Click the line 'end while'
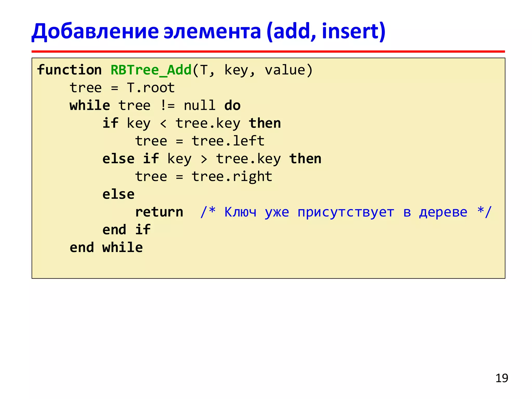This screenshot has width=532, height=399. coord(106,247)
